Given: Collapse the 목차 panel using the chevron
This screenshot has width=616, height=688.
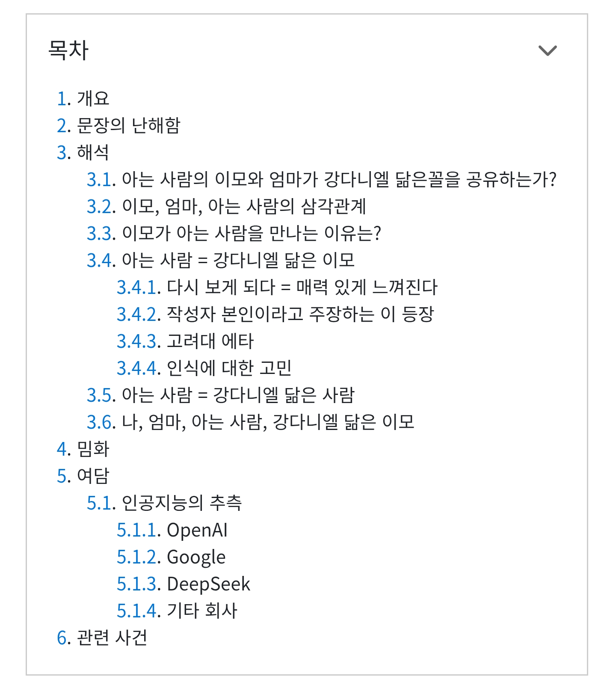Looking at the screenshot, I should (x=548, y=51).
